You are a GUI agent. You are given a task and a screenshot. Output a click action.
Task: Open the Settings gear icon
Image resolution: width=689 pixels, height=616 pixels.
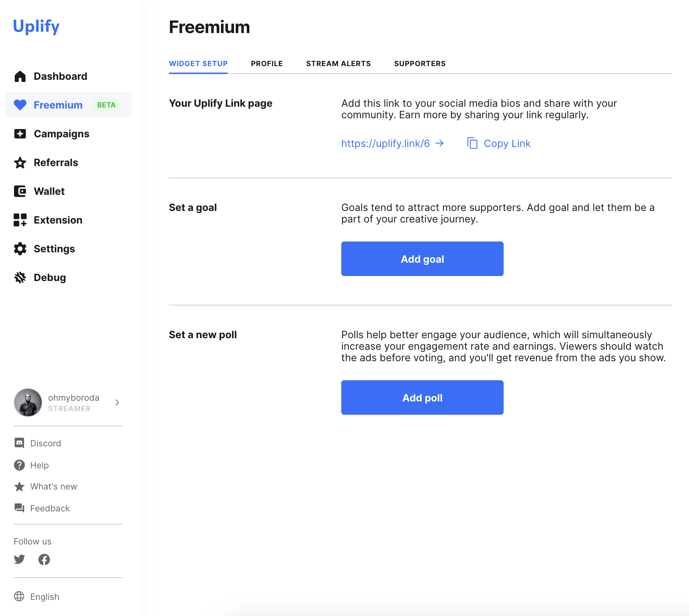coord(20,249)
